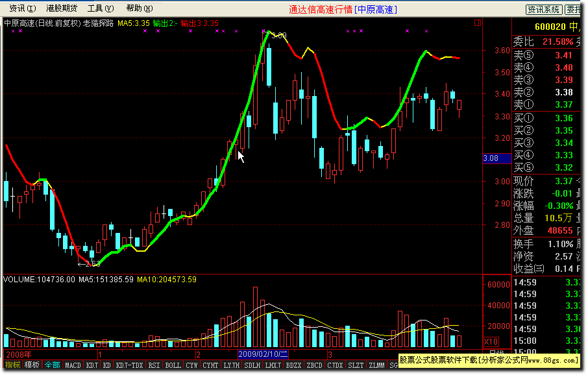Click the 买① price 3.36
588x375 pixels.
pos(563,118)
